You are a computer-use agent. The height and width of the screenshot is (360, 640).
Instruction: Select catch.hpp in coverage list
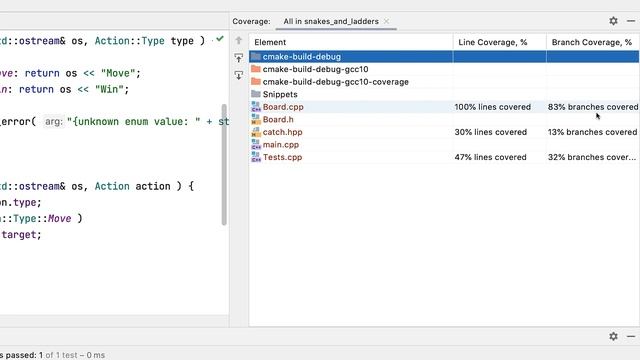tap(444, 132)
